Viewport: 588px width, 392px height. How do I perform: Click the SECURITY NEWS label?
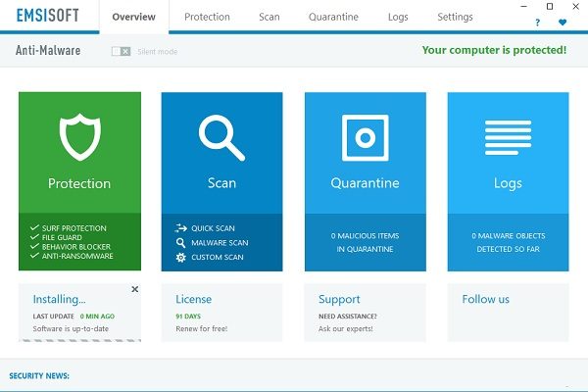coord(39,376)
